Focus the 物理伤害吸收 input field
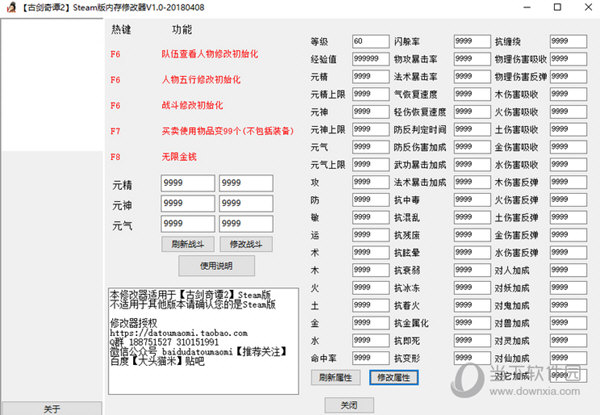Image resolution: width=600 pixels, height=415 pixels. 568,59
